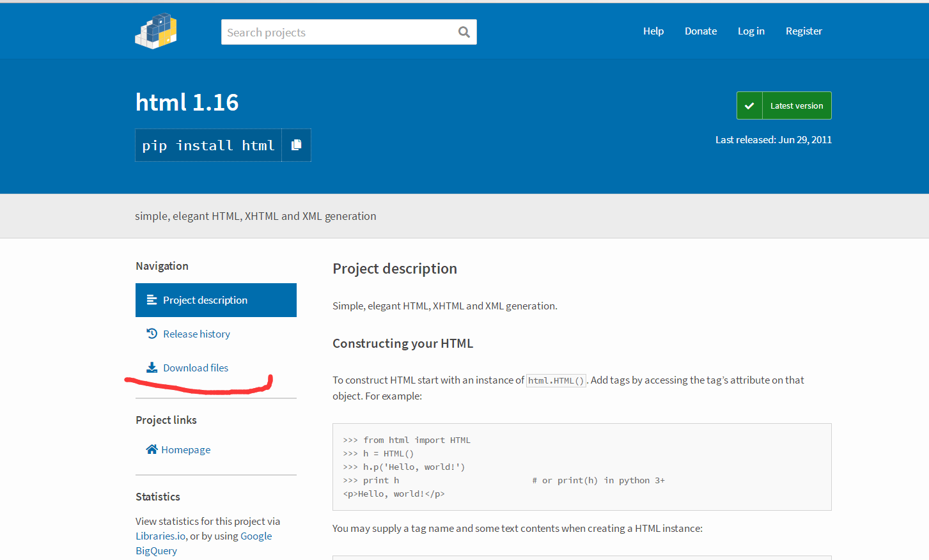Screen dimensions: 929x560
Task: Click the 'You may supply a tag name' sentence
Action: click(x=517, y=528)
